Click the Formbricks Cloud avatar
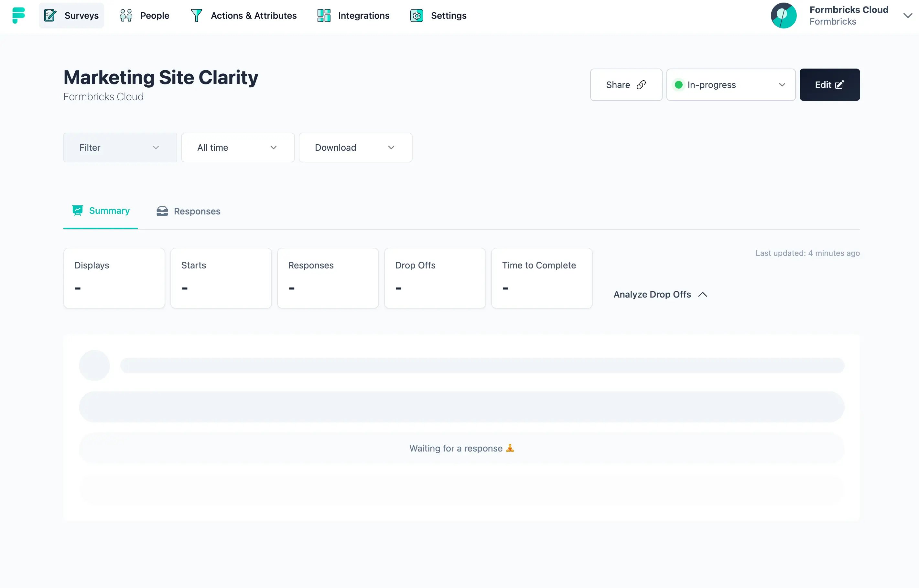The height and width of the screenshot is (588, 919). click(784, 15)
